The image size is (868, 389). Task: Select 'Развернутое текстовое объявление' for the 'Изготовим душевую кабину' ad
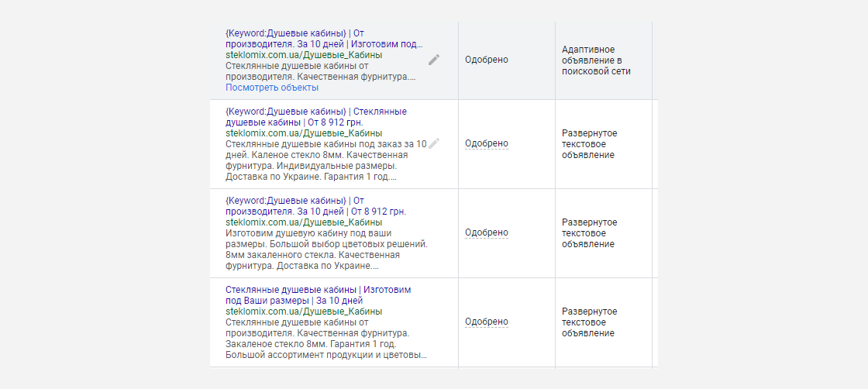pos(590,233)
